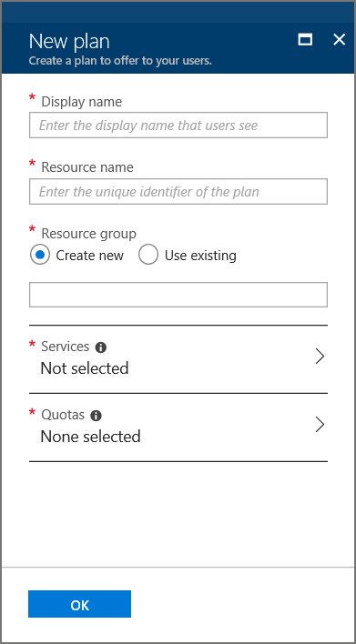Screen dimensions: 356x644
Task: Click the 'None selected' Quotas value
Action: pyautogui.click(x=90, y=437)
